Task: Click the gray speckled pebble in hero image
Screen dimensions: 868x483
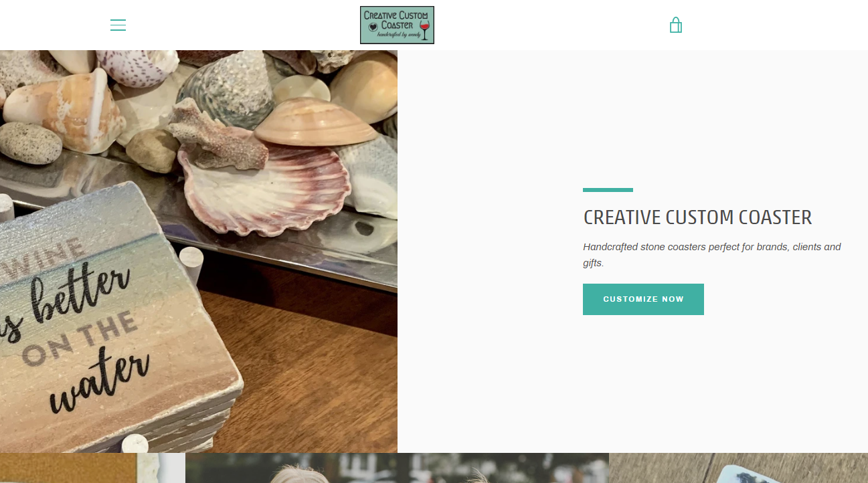Action: click(x=29, y=142)
